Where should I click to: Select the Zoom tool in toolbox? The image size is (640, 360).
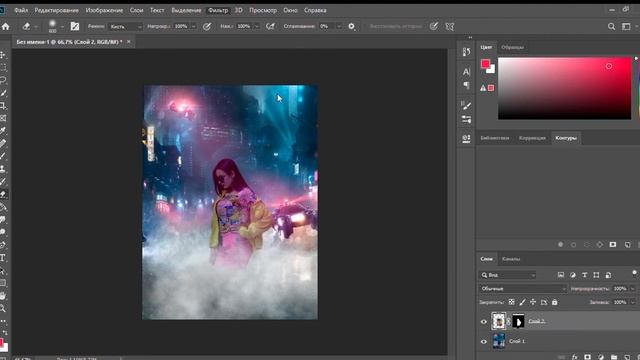(2, 308)
